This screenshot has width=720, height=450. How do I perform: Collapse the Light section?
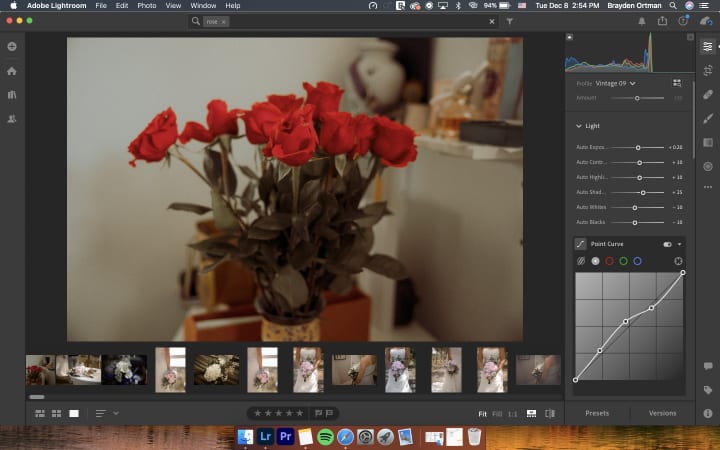click(x=579, y=126)
